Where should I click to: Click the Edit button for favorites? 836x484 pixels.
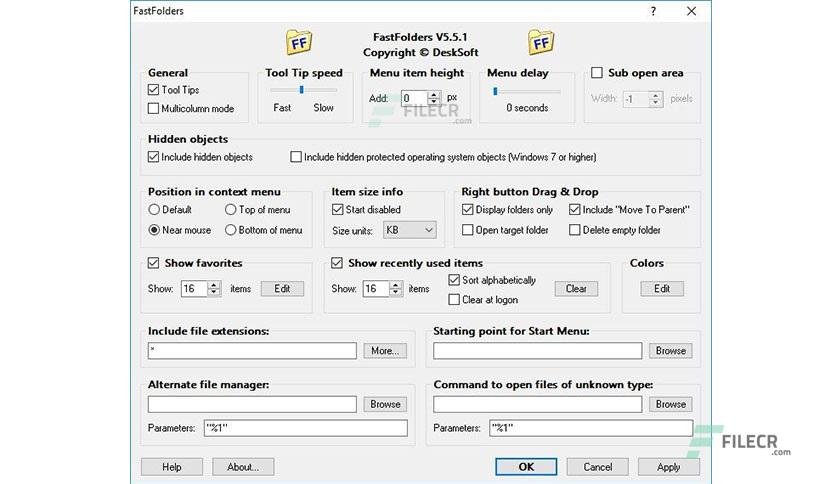click(x=282, y=288)
